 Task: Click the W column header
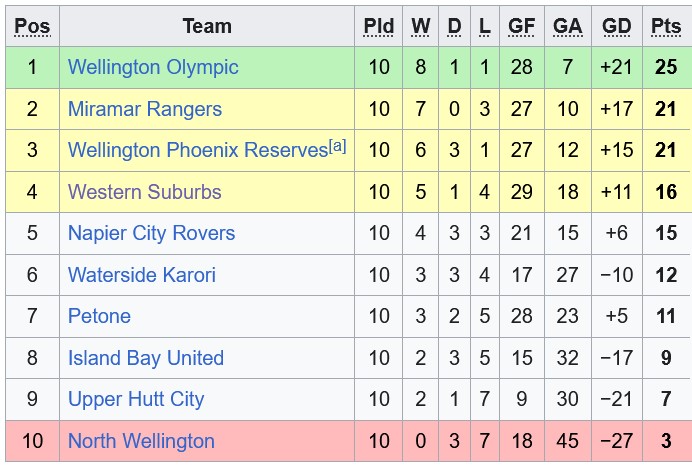[x=421, y=26]
